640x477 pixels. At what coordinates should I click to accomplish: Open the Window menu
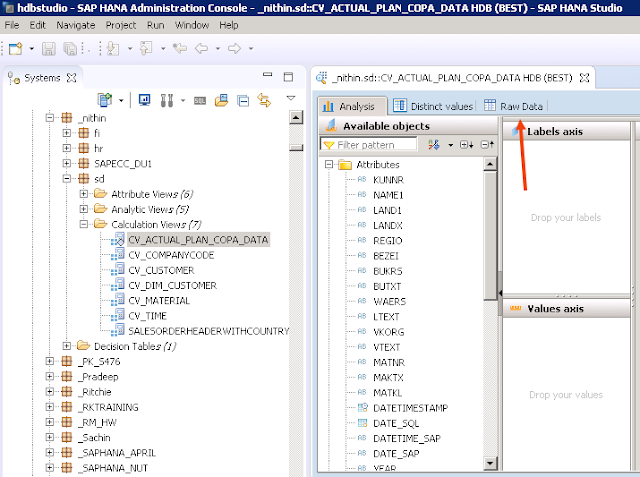pyautogui.click(x=192, y=25)
